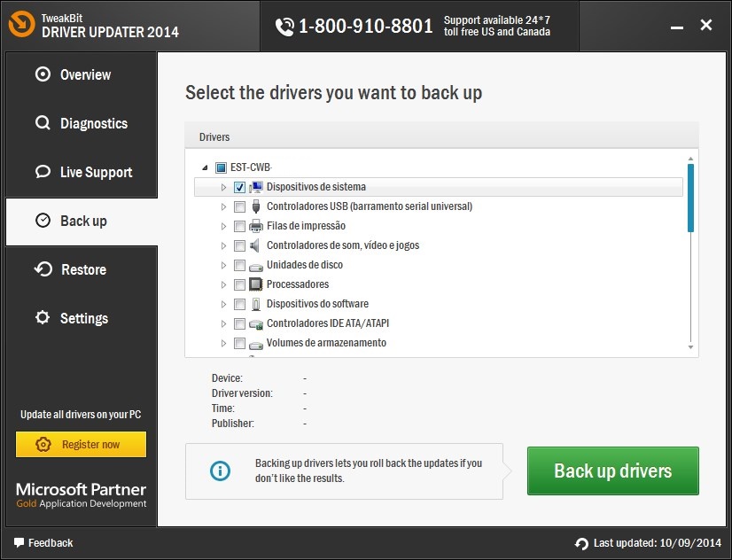Image resolution: width=732 pixels, height=560 pixels.
Task: Expand the Dispositivos de sistema node
Action: pyautogui.click(x=223, y=187)
